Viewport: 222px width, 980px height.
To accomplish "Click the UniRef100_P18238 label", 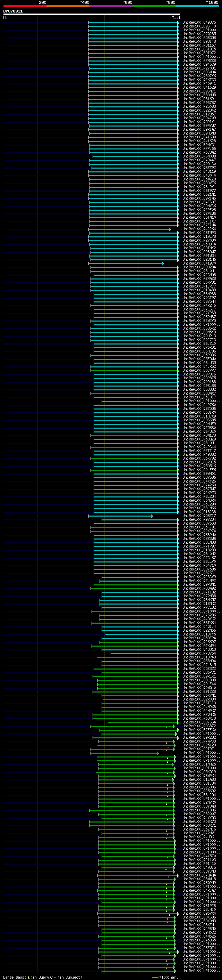I will (199, 512).
